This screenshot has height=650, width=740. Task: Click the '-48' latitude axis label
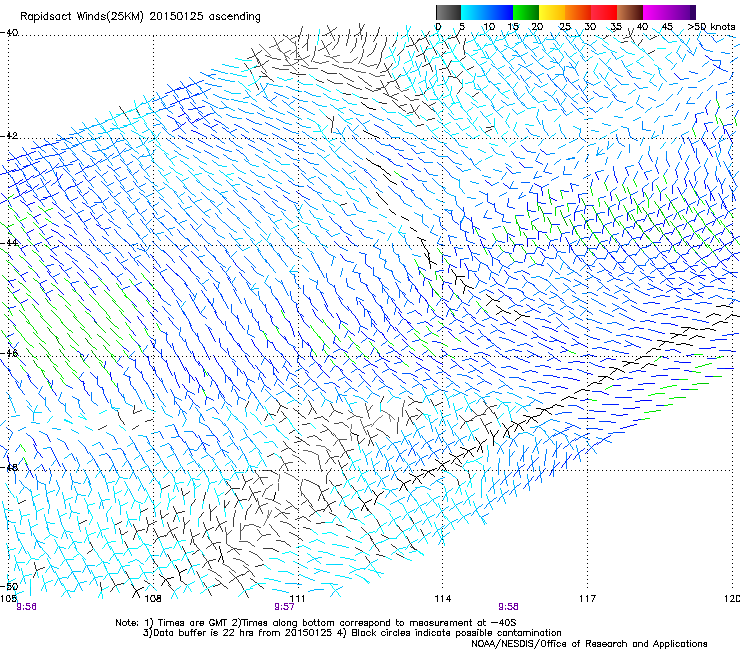coord(9,468)
